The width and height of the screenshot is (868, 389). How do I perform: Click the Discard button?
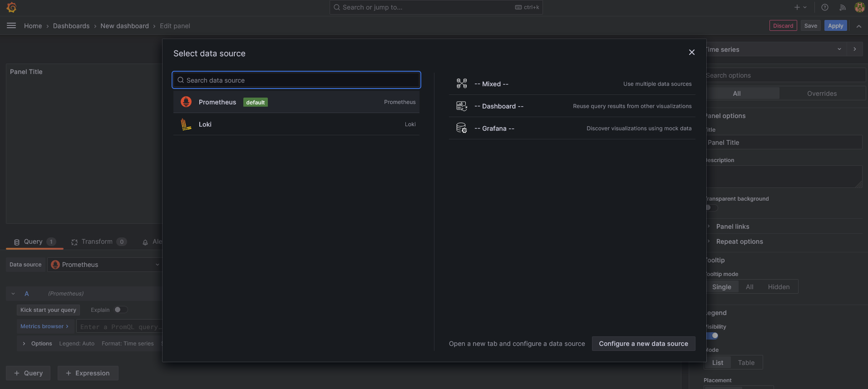(x=783, y=26)
